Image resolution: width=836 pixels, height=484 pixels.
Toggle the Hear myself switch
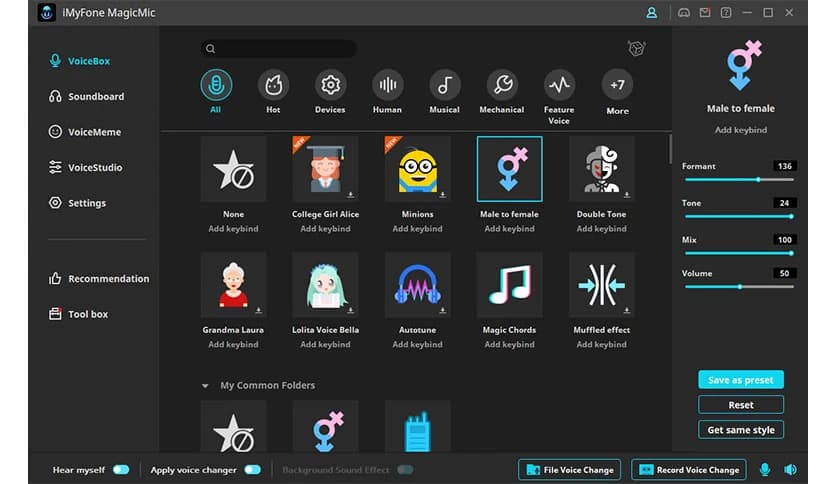pos(121,469)
